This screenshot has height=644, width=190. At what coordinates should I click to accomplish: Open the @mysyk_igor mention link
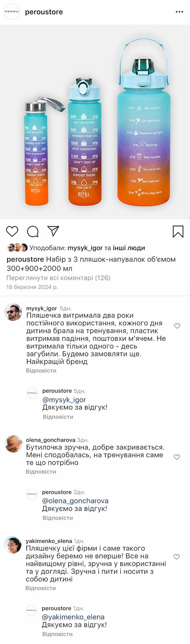point(64,399)
